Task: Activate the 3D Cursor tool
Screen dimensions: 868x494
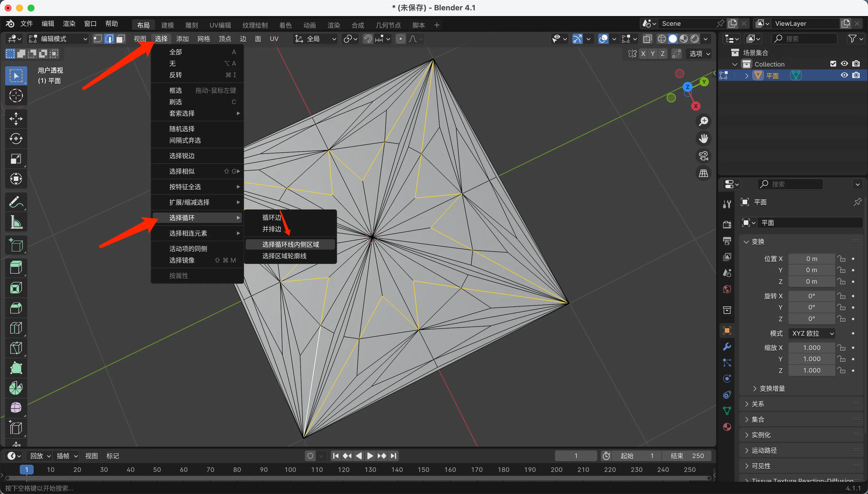Action: point(16,96)
